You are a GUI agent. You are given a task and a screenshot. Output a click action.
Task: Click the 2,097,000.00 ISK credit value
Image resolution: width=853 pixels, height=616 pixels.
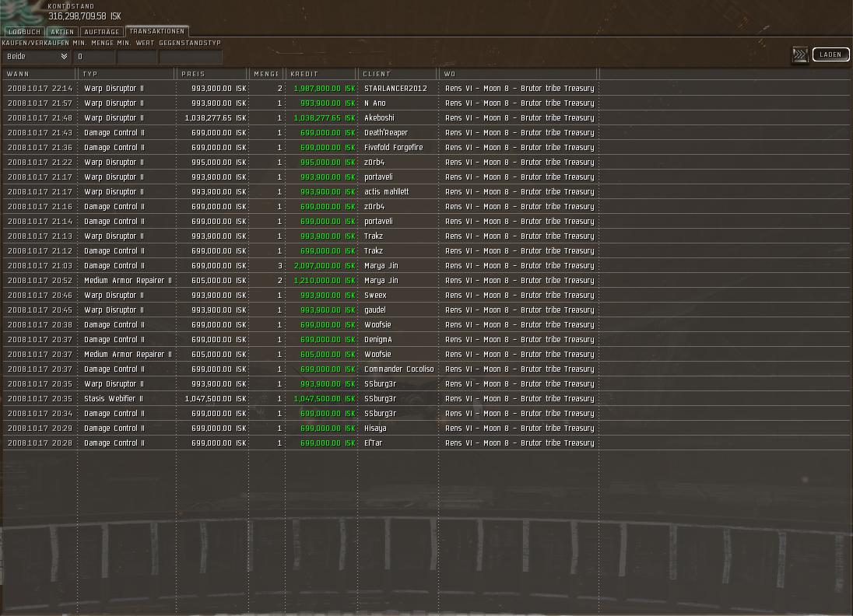click(x=325, y=266)
